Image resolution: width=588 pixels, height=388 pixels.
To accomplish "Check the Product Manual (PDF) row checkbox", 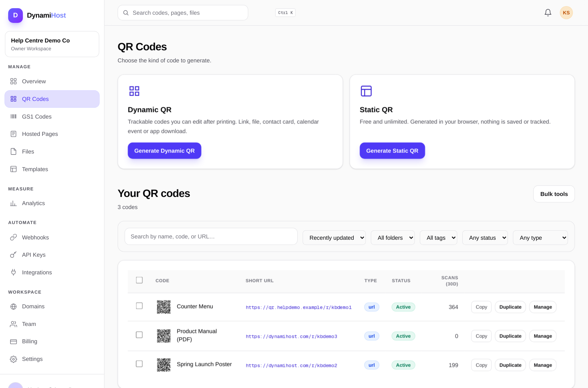I will coord(139,335).
